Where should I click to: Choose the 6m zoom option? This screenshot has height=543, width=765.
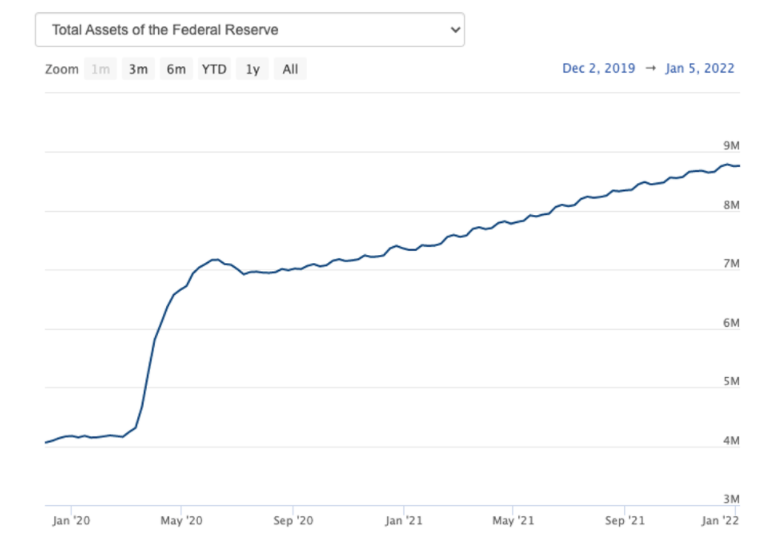[x=176, y=69]
